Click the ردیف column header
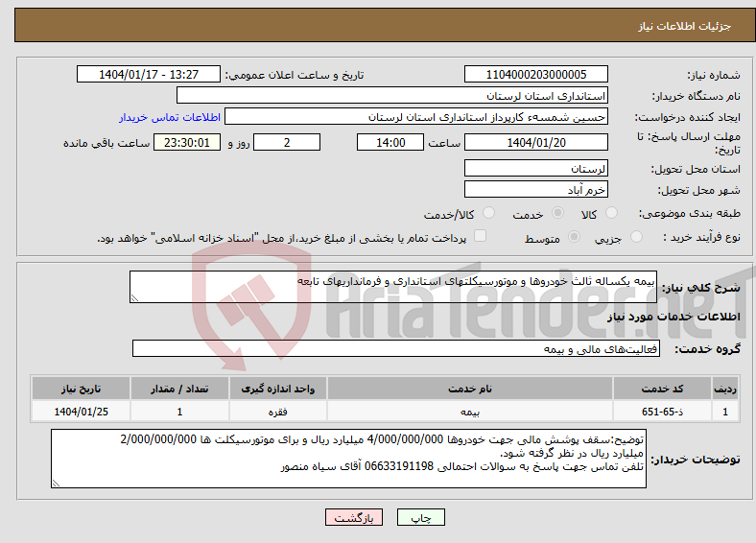Image resolution: width=756 pixels, height=543 pixels. (x=725, y=389)
